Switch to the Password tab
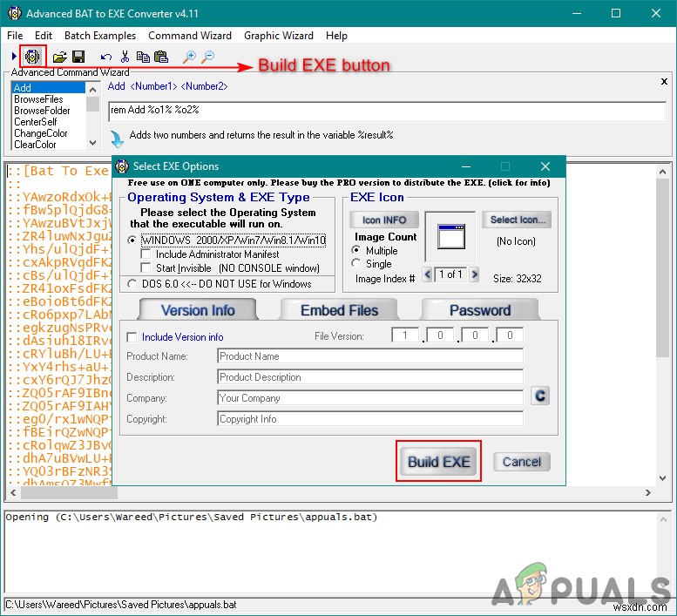Image resolution: width=677 pixels, height=616 pixels. coord(480,310)
